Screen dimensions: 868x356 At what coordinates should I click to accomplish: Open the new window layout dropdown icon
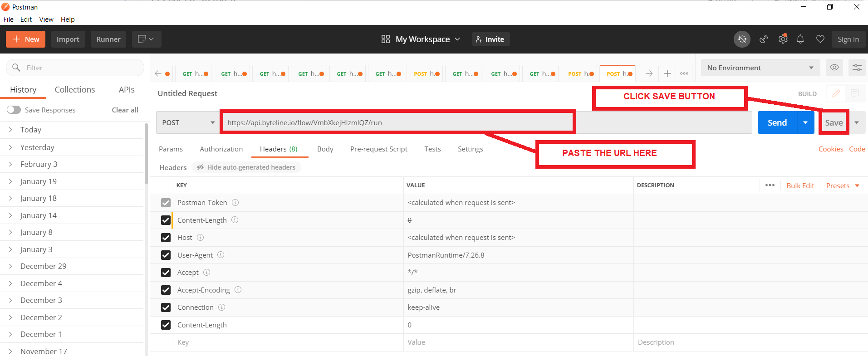pos(146,39)
